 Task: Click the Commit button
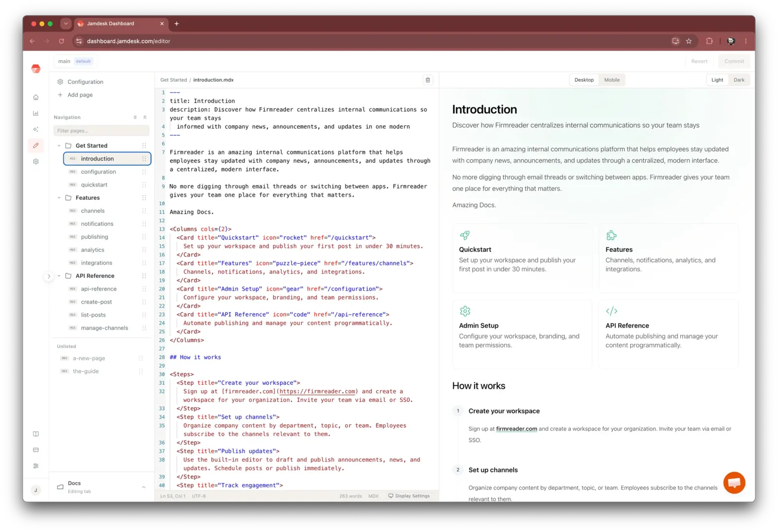(x=734, y=61)
